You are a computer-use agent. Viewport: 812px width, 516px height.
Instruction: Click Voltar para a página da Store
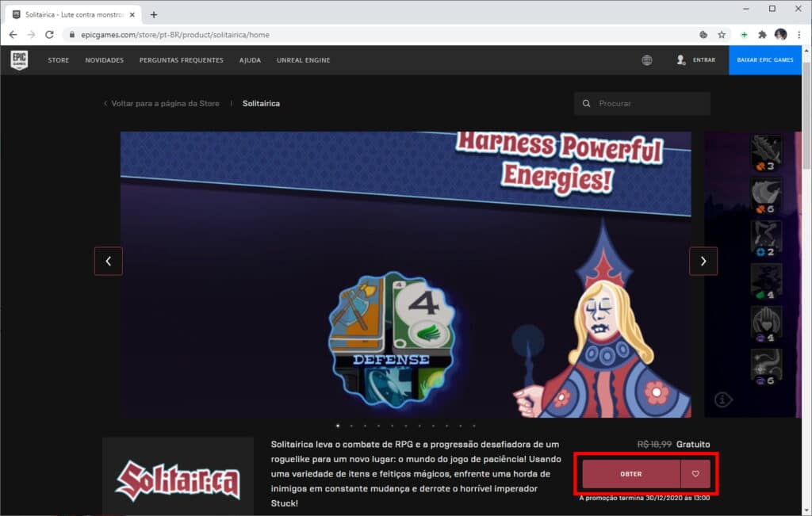point(165,104)
